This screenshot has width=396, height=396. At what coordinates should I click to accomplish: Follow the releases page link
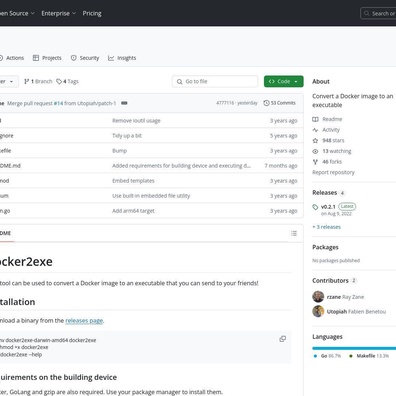click(x=84, y=320)
